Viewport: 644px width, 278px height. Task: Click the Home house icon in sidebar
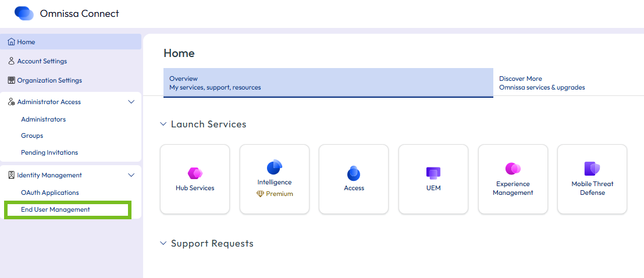pos(12,42)
